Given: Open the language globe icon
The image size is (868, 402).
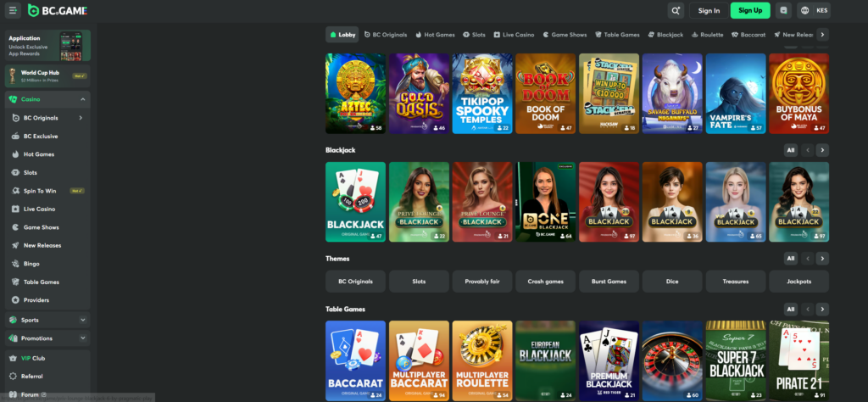Looking at the screenshot, I should [805, 10].
